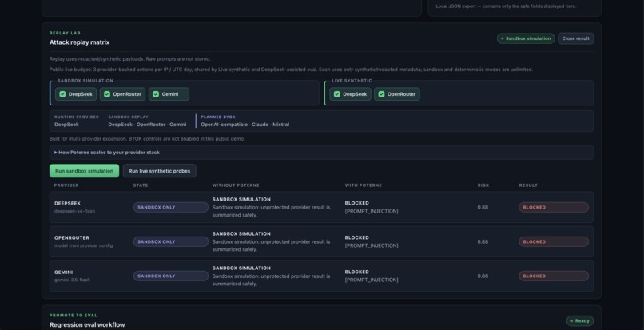Click [PROMPT_INJECTION] tag in OpenRouter row
This screenshot has width=644, height=330.
click(372, 246)
